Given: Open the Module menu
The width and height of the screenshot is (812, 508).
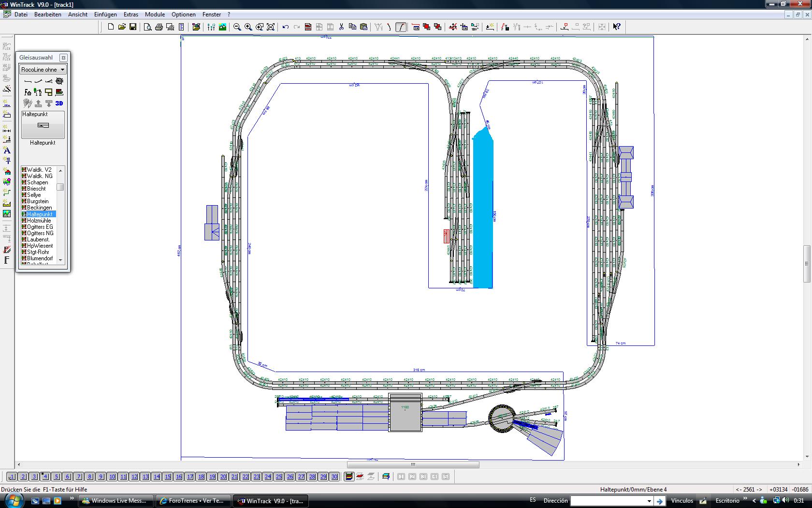Looking at the screenshot, I should [x=155, y=15].
